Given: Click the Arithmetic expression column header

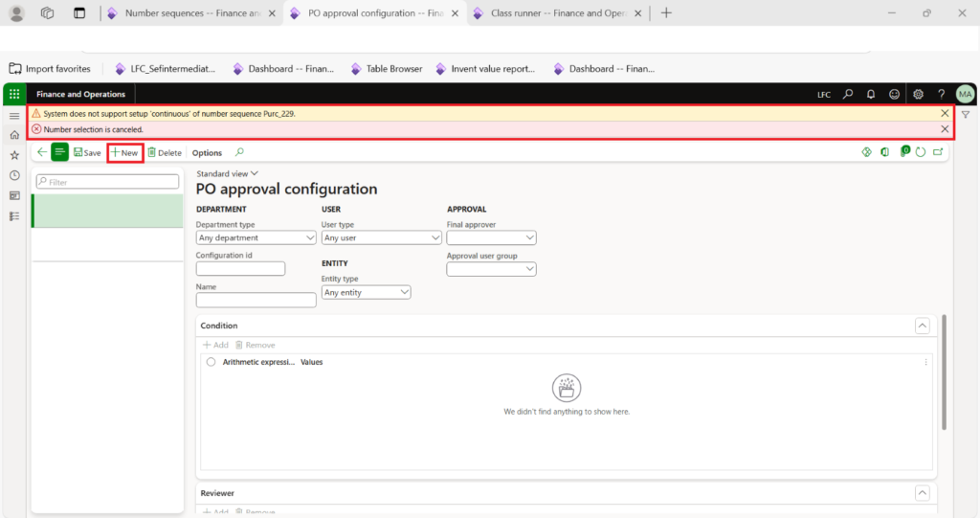Looking at the screenshot, I should tap(258, 362).
